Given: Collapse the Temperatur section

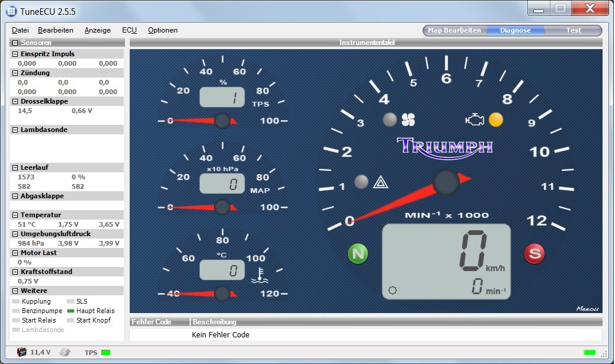Looking at the screenshot, I should coord(15,215).
